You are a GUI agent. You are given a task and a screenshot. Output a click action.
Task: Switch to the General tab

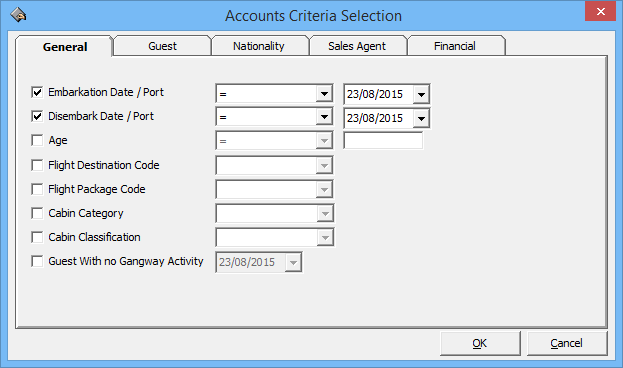click(65, 47)
